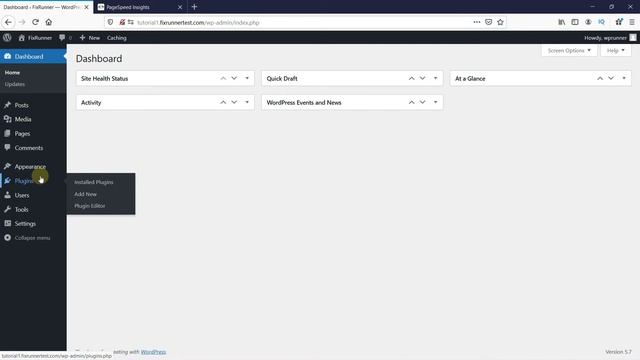Open New content menu in admin bar
The height and width of the screenshot is (360, 640).
pos(90,38)
